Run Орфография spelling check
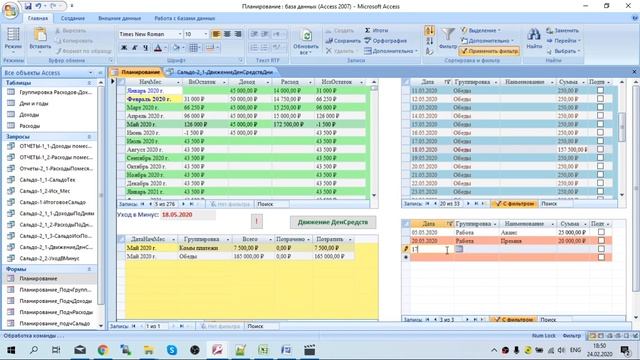Image resolution: width=640 pixels, height=360 pixels. click(385, 40)
